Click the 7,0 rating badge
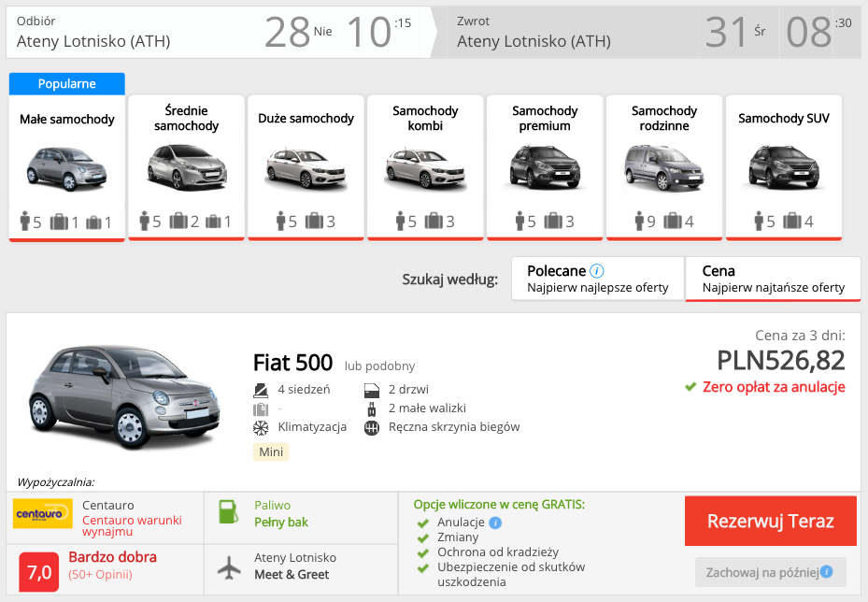 (39, 571)
